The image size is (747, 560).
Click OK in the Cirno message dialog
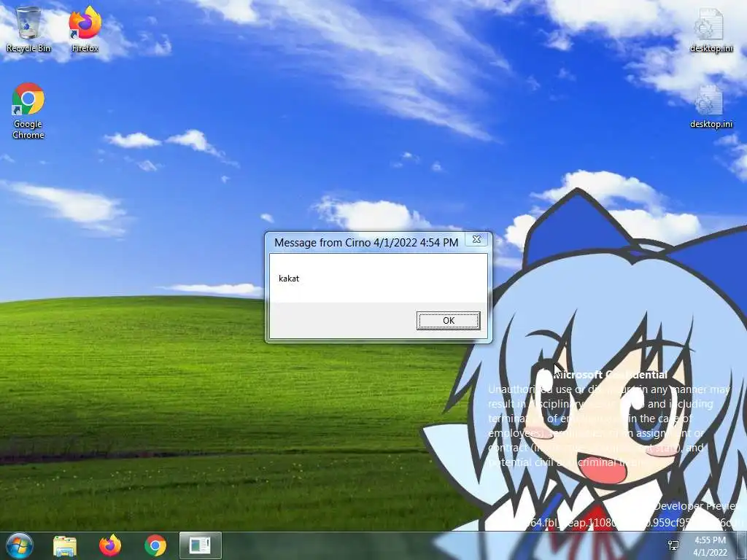(449, 321)
